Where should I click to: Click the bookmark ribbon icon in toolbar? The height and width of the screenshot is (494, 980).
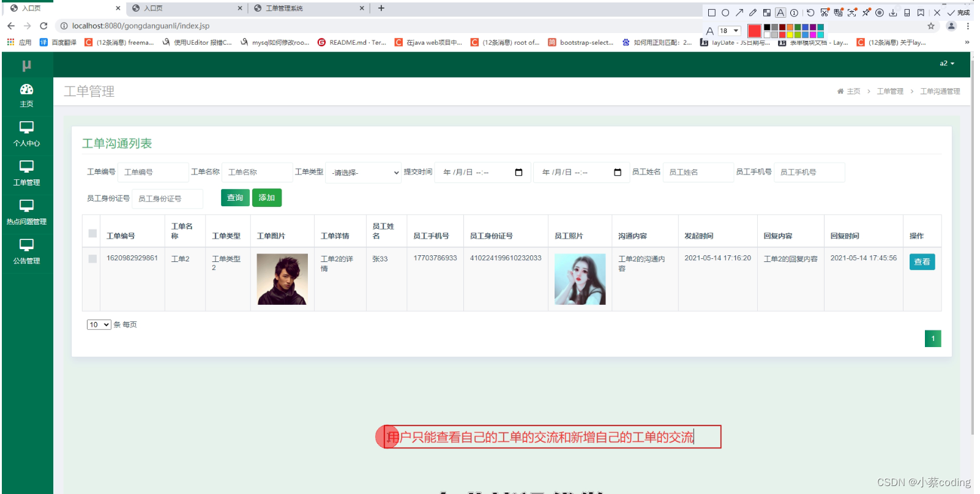[x=921, y=12]
